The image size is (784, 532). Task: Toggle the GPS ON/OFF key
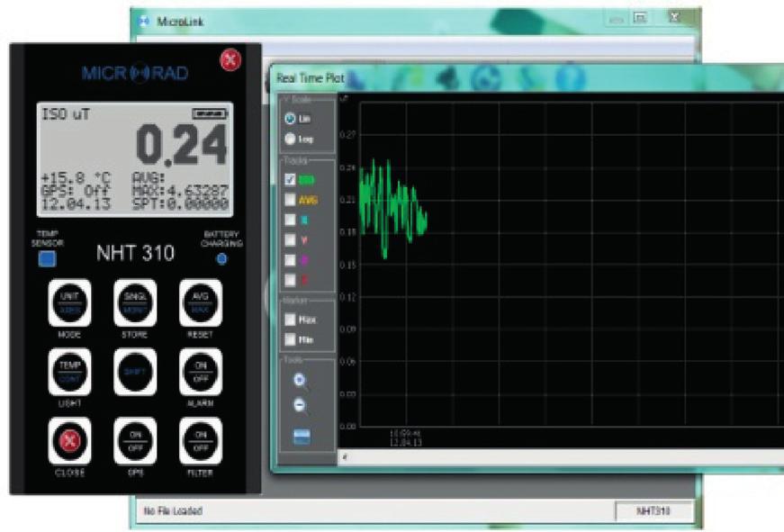(135, 441)
